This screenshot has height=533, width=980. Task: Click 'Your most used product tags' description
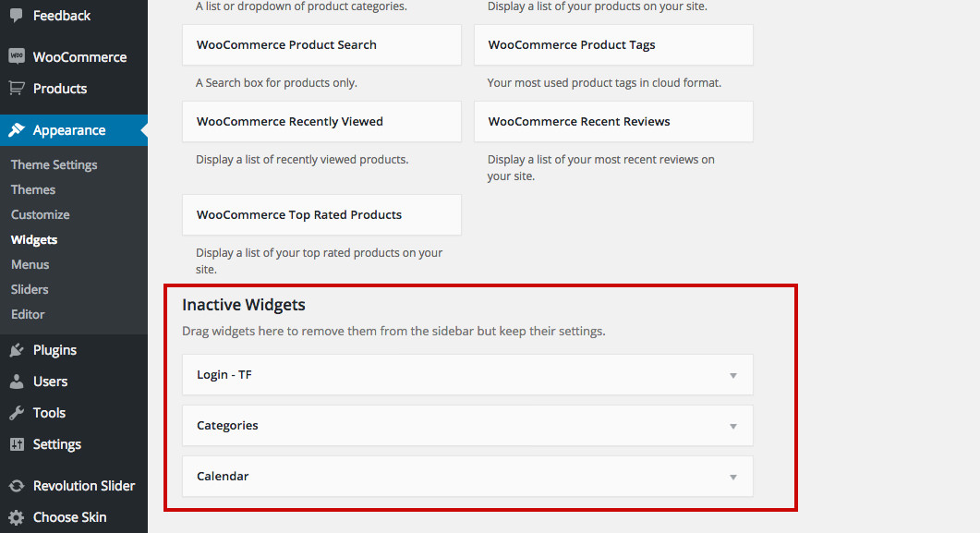point(604,82)
